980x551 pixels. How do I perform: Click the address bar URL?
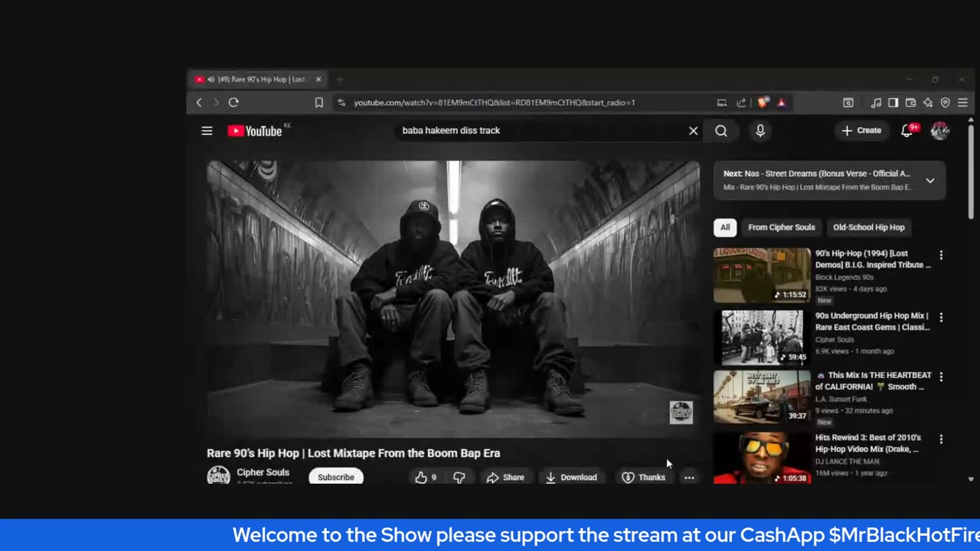[x=494, y=103]
